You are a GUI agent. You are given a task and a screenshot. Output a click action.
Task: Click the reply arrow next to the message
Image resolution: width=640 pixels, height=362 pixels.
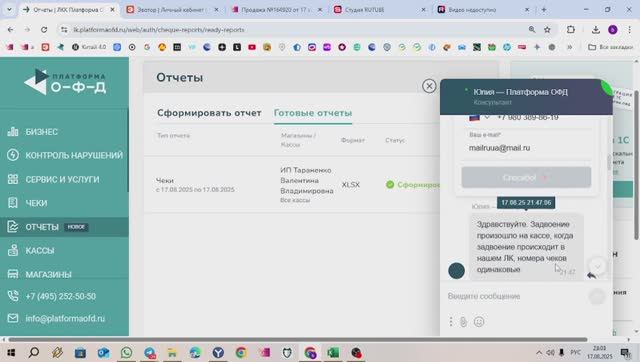[591, 275]
